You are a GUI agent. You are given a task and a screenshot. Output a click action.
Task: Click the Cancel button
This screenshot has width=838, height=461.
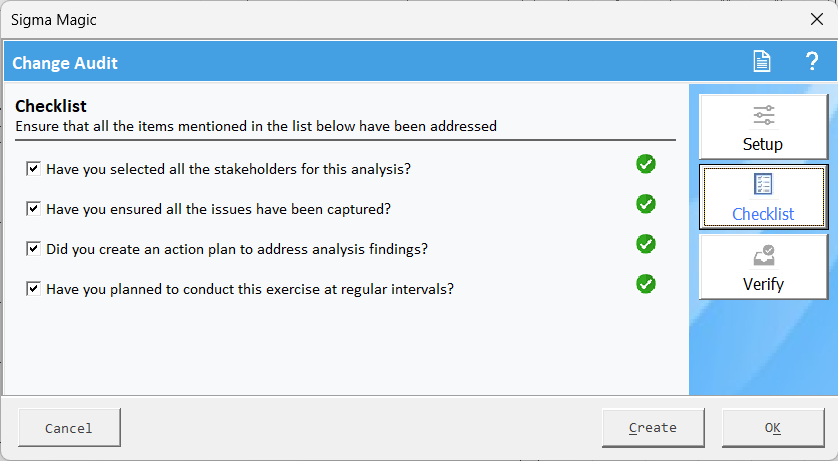[x=69, y=428]
